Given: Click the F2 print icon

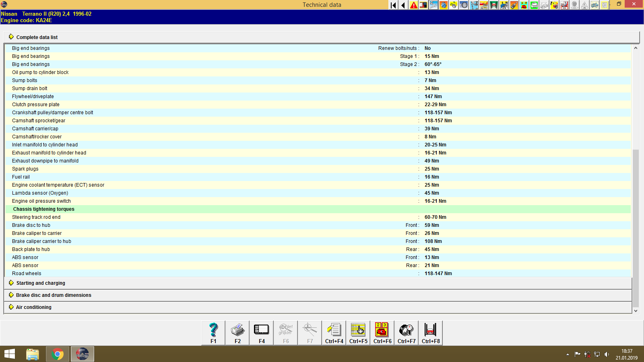Looking at the screenshot, I should point(237,332).
